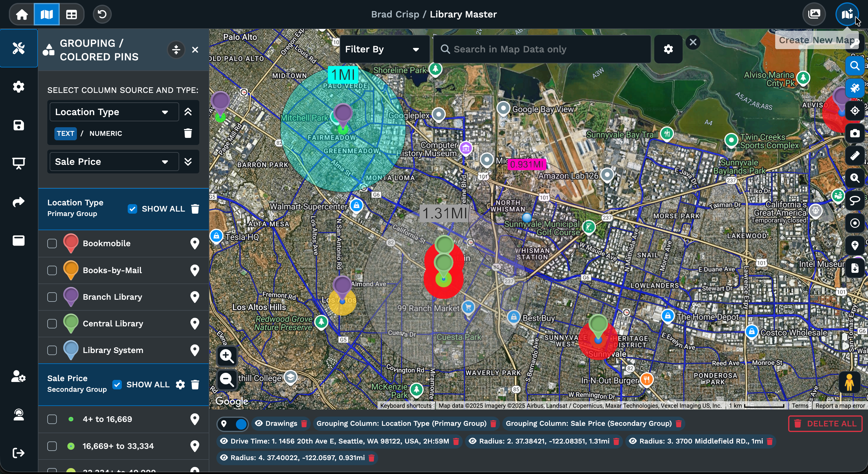Uncheck Show All for Location Type group
The height and width of the screenshot is (474, 868).
[132, 209]
